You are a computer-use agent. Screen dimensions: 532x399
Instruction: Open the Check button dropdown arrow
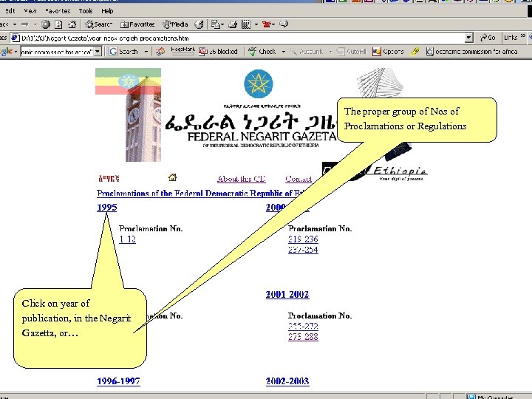(x=284, y=52)
